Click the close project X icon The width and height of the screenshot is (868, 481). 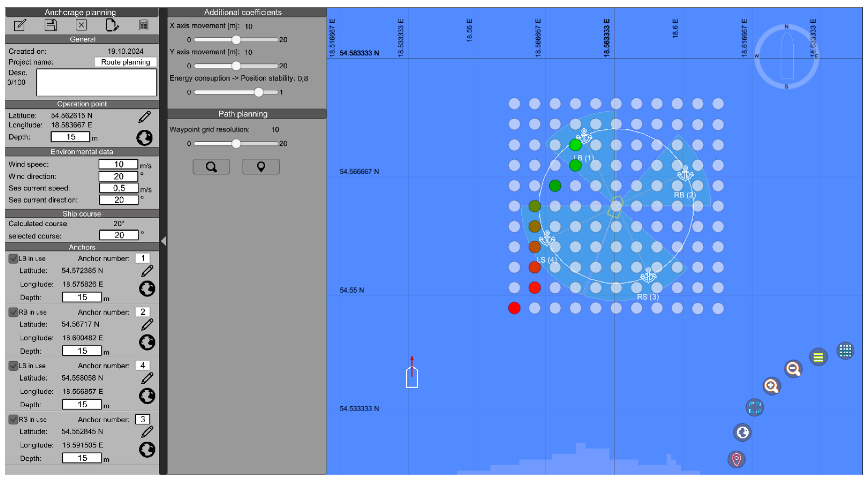tap(81, 25)
